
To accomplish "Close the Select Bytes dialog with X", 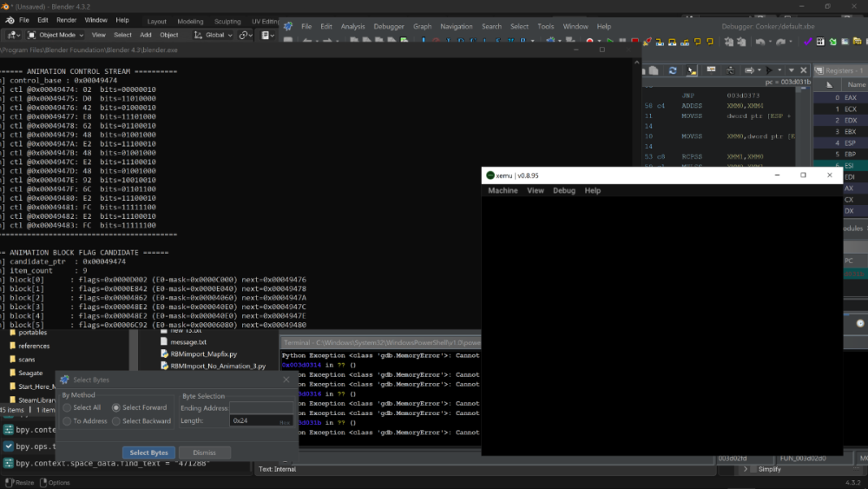I will (286, 380).
